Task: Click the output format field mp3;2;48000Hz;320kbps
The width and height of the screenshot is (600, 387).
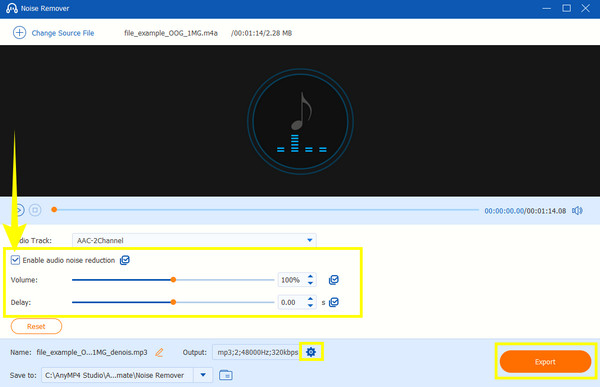Action: pyautogui.click(x=256, y=352)
